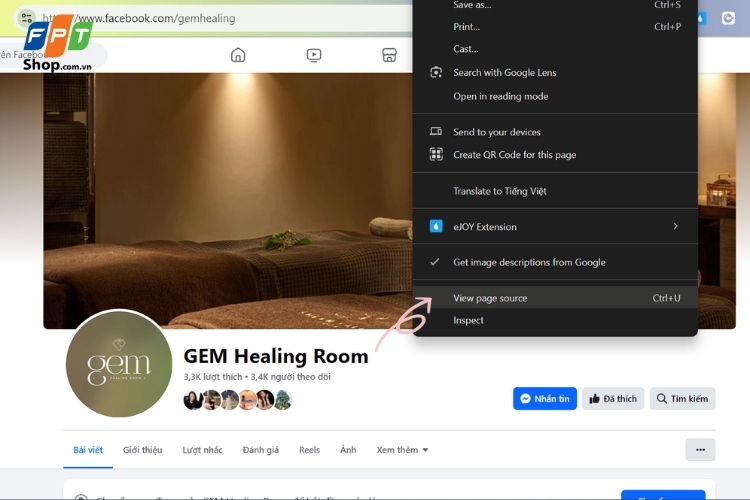Open the Facebook Marketplace icon
This screenshot has height=500, width=750.
[389, 55]
